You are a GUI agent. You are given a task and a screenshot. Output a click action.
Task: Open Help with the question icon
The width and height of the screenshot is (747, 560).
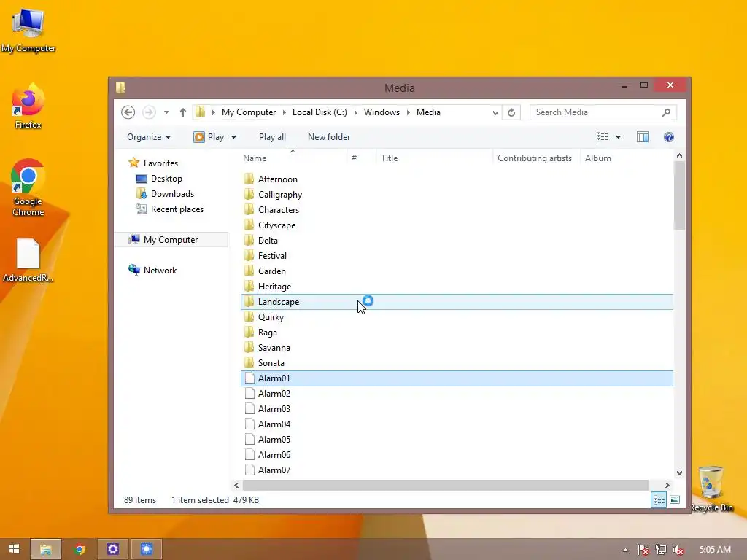(x=669, y=137)
